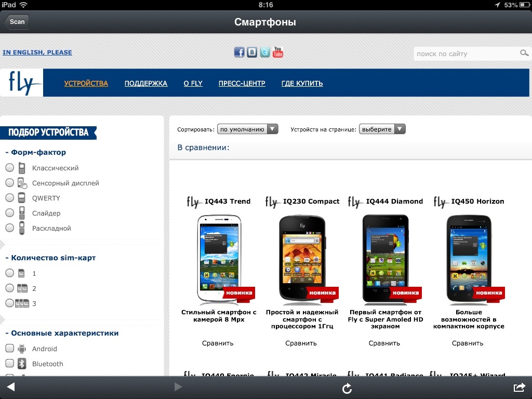Open the Twitter social icon

click(265, 52)
